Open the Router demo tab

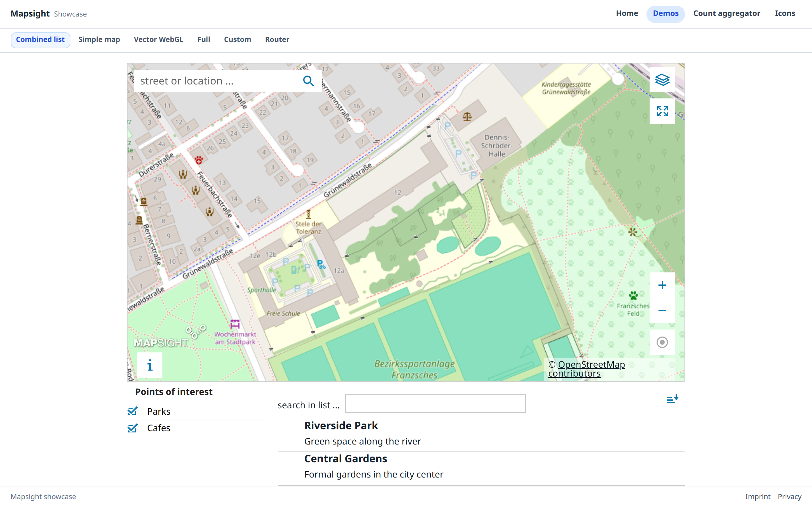(277, 40)
